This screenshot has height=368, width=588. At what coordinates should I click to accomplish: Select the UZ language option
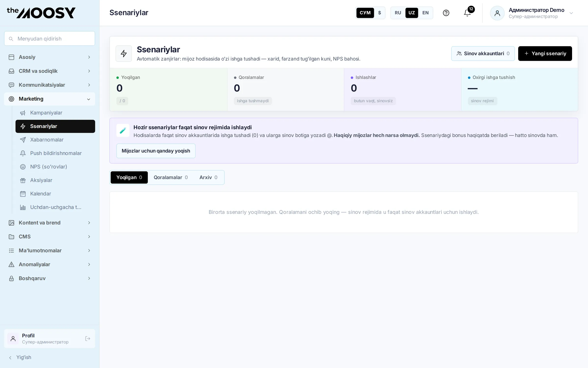[412, 13]
